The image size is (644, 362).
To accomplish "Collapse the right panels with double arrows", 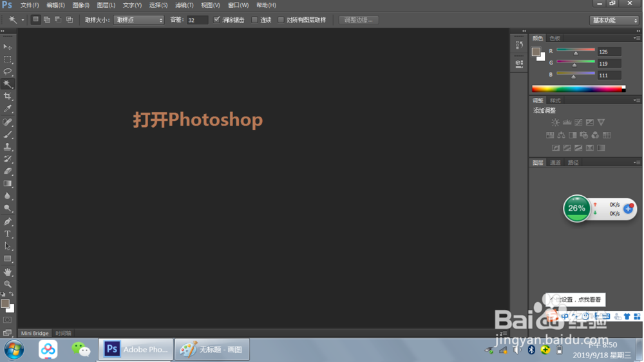I will 638,31.
